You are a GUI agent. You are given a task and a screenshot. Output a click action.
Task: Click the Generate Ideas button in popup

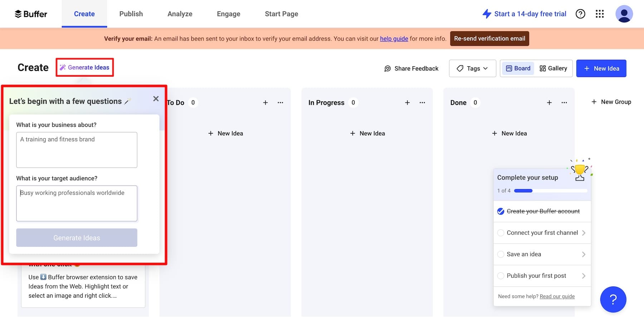click(77, 238)
